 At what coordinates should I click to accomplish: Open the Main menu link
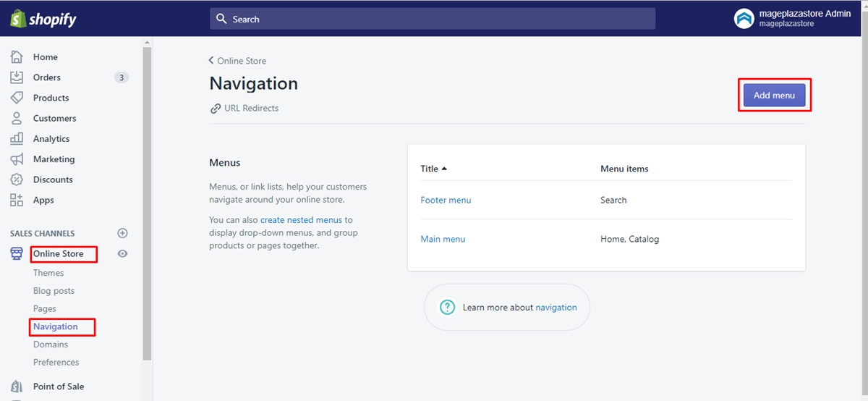tap(443, 240)
